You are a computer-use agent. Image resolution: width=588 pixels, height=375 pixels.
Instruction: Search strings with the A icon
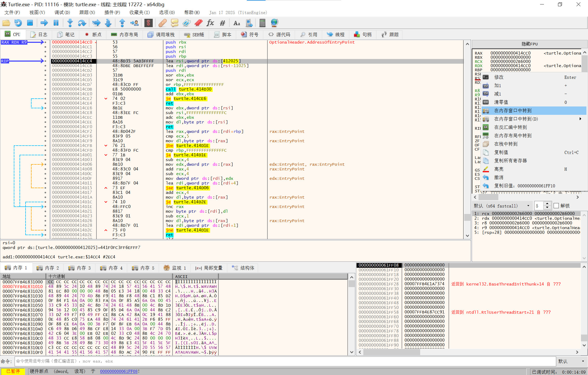(237, 23)
